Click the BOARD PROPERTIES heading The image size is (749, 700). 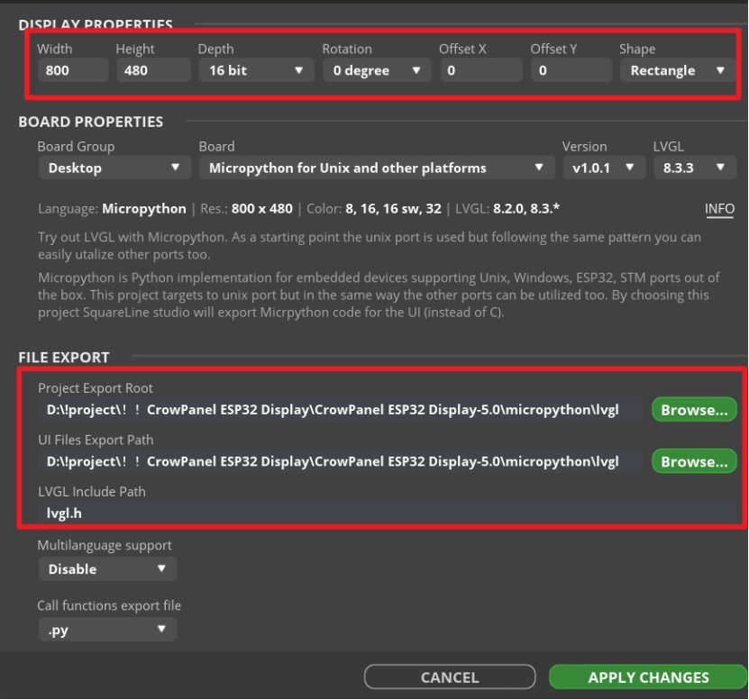91,122
